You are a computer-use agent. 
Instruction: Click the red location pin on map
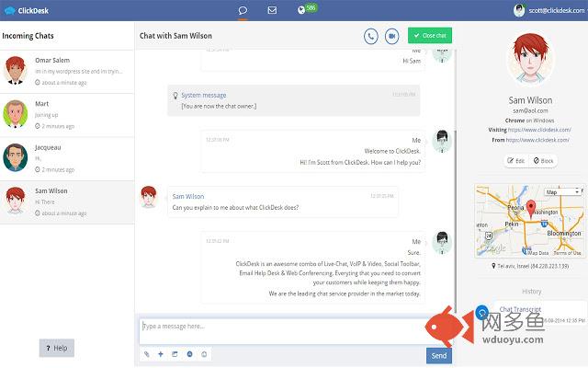pos(531,209)
